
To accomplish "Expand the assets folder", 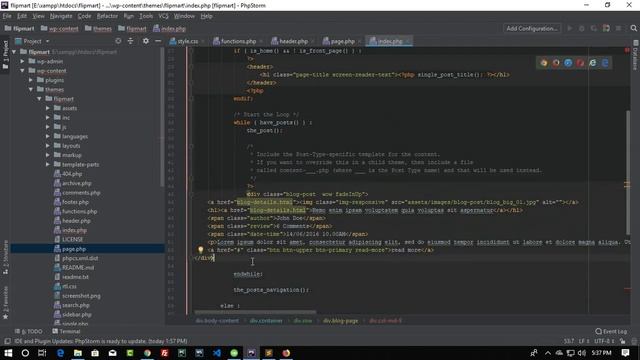I will pos(48,108).
